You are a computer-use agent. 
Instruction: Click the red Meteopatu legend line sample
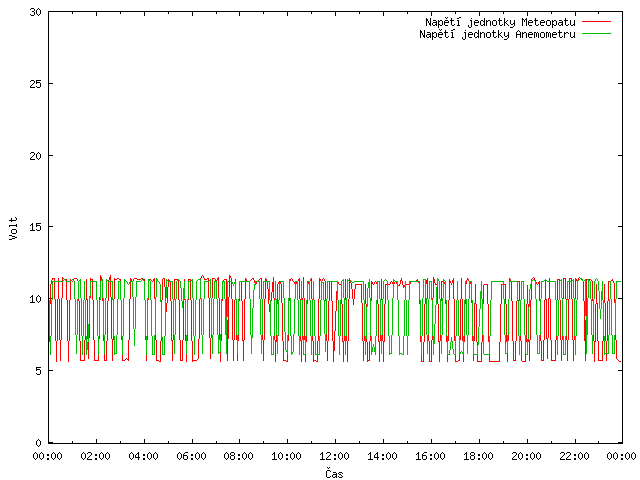pyautogui.click(x=596, y=22)
